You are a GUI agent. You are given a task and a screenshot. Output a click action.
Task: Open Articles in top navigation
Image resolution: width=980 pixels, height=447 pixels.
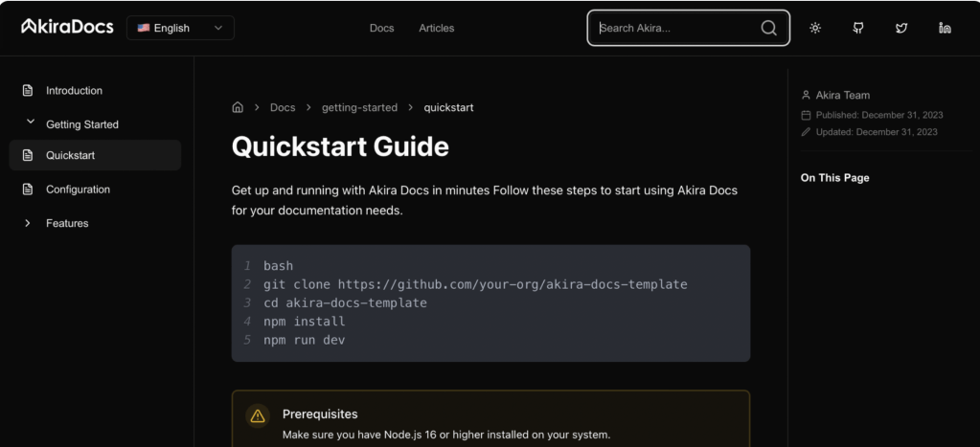pyautogui.click(x=436, y=28)
